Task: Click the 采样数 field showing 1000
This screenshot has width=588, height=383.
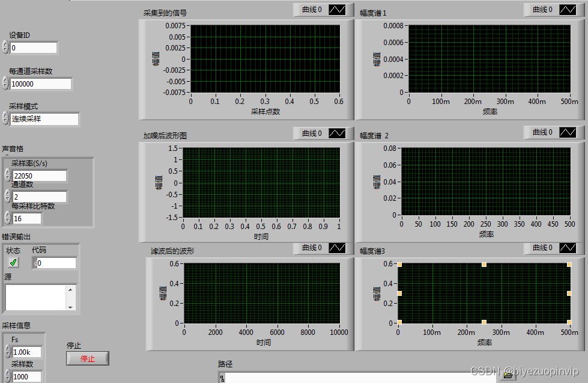Action: pos(27,376)
